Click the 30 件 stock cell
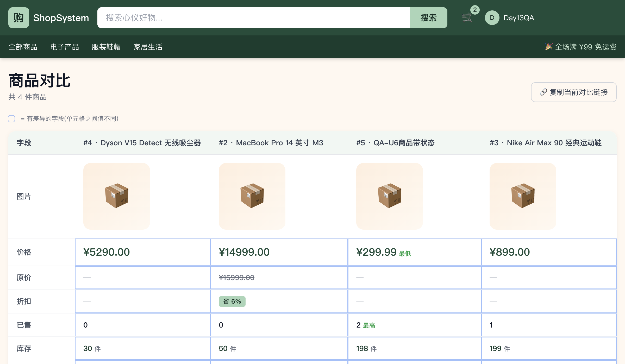Screen dimensions: 625x364 143,348
